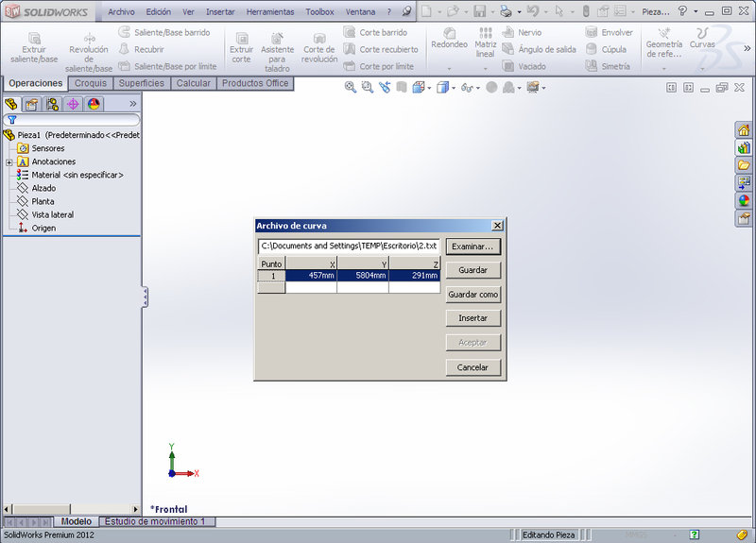Select the Nervio tool

tap(522, 32)
